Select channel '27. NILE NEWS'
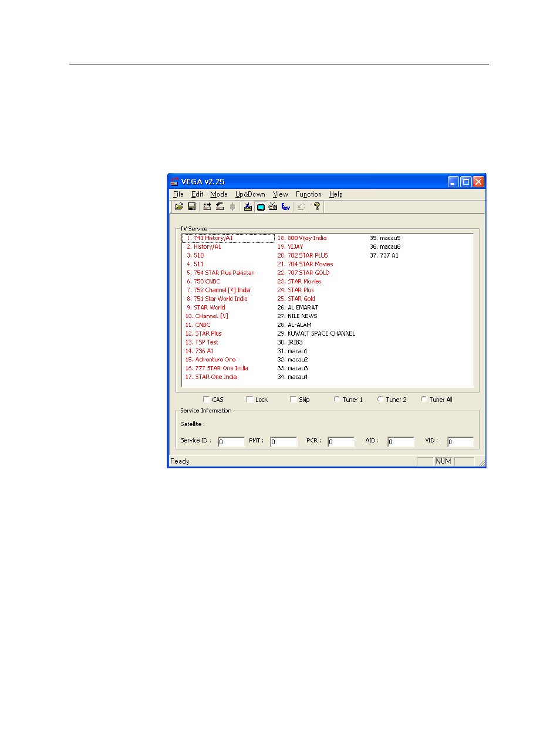This screenshot has width=560, height=747. 297,316
